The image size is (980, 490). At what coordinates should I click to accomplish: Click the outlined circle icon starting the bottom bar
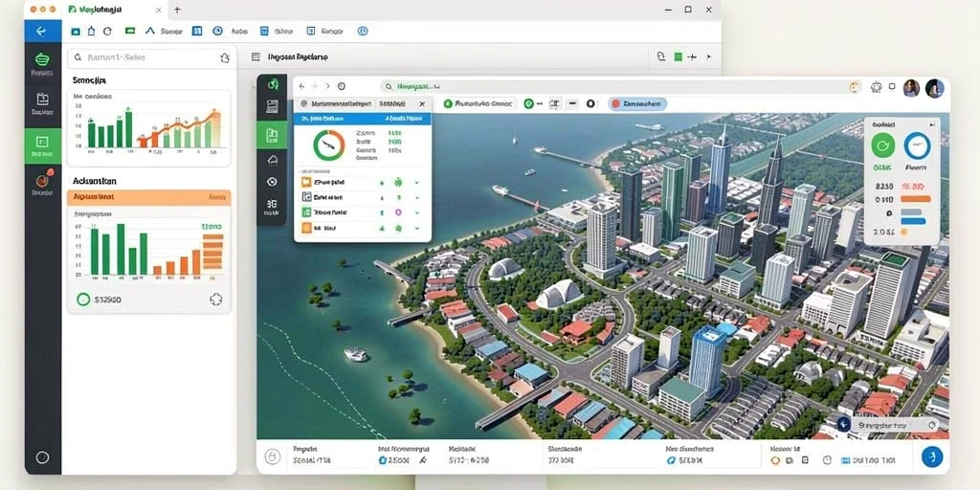pos(273,457)
